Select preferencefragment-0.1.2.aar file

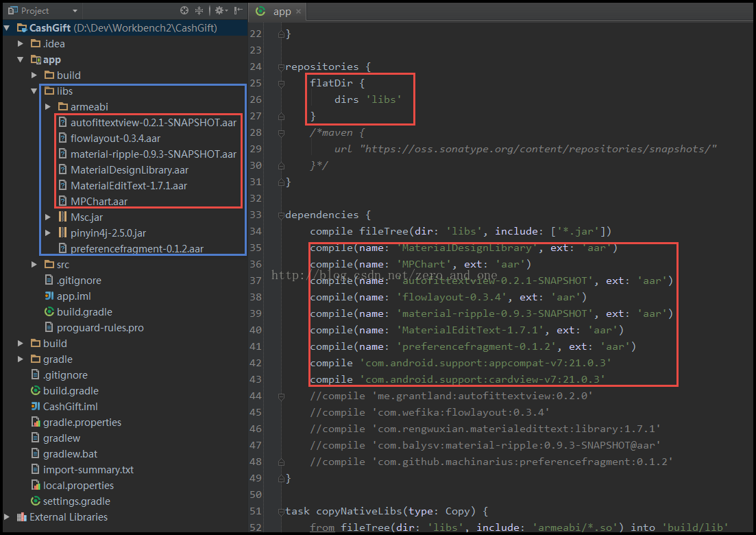[137, 249]
